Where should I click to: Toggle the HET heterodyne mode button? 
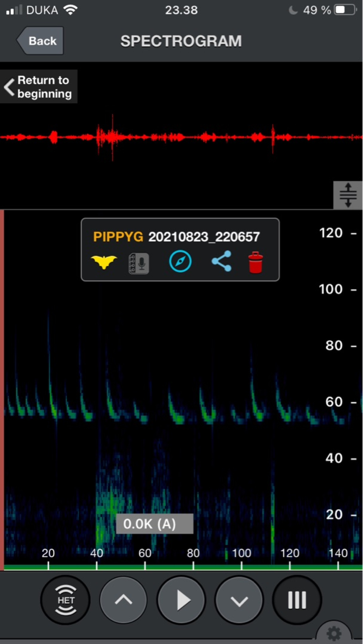65,600
